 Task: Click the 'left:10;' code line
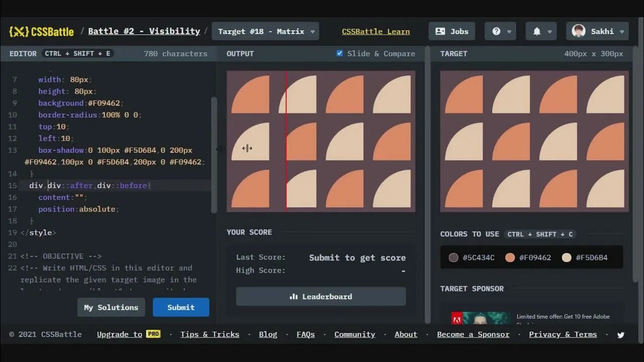(x=56, y=138)
